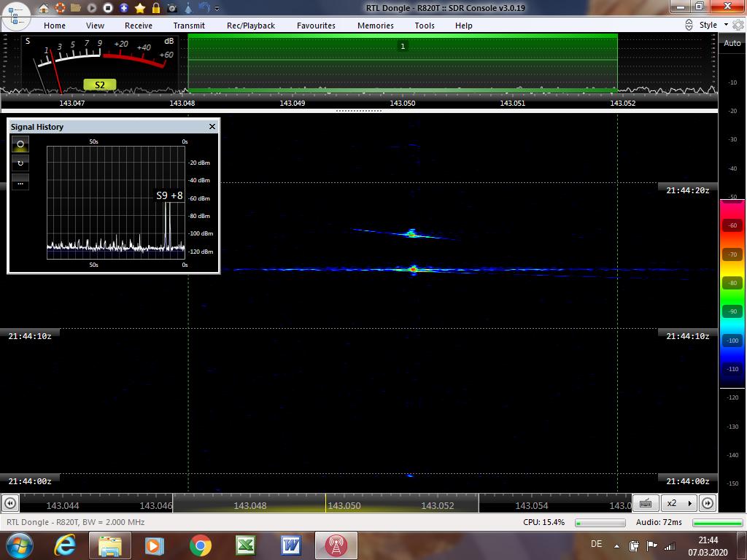Open the ellipsis options in Signal History
The height and width of the screenshot is (560, 747).
[20, 182]
